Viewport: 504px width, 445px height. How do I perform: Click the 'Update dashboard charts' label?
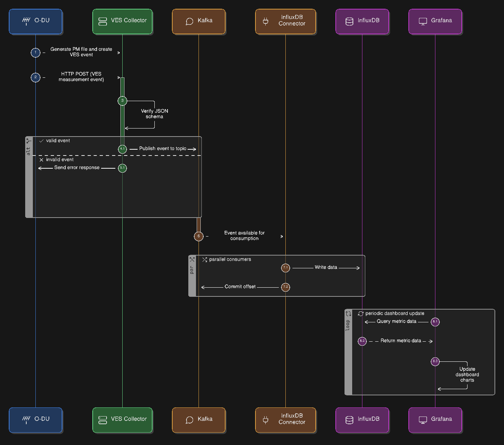pyautogui.click(x=467, y=375)
